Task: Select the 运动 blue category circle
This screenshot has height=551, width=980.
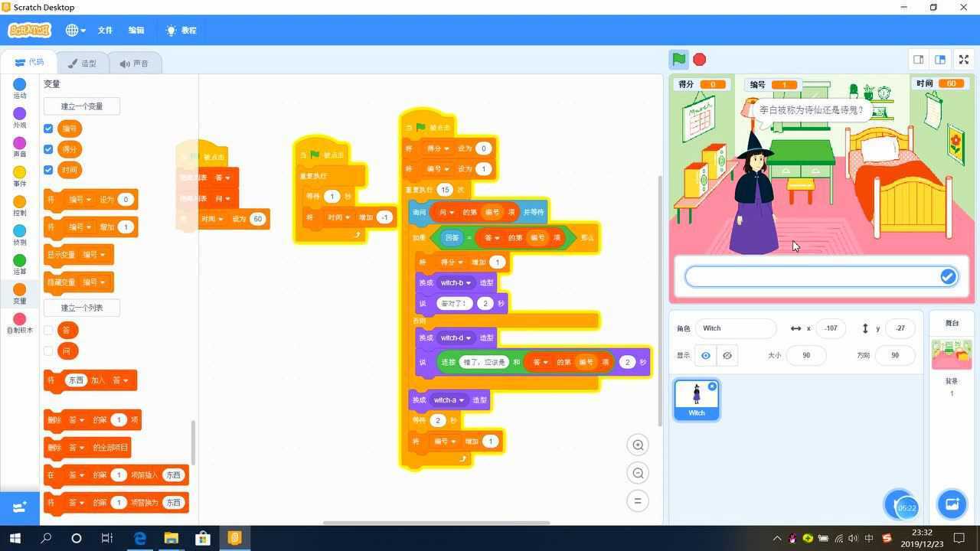Action: (20, 85)
